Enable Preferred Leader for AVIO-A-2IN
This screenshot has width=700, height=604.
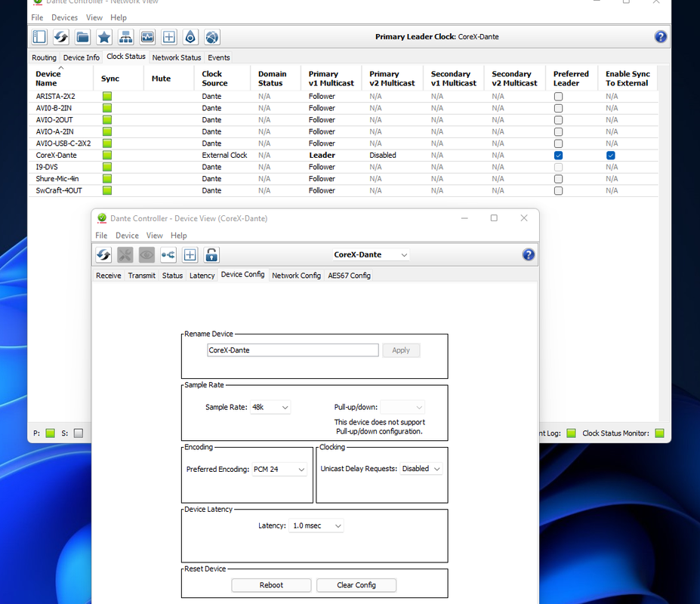pyautogui.click(x=558, y=131)
